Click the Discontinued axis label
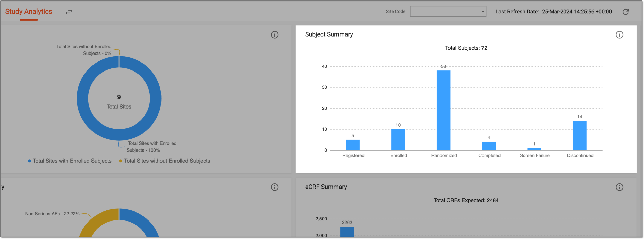The height and width of the screenshot is (239, 644). [x=580, y=156]
